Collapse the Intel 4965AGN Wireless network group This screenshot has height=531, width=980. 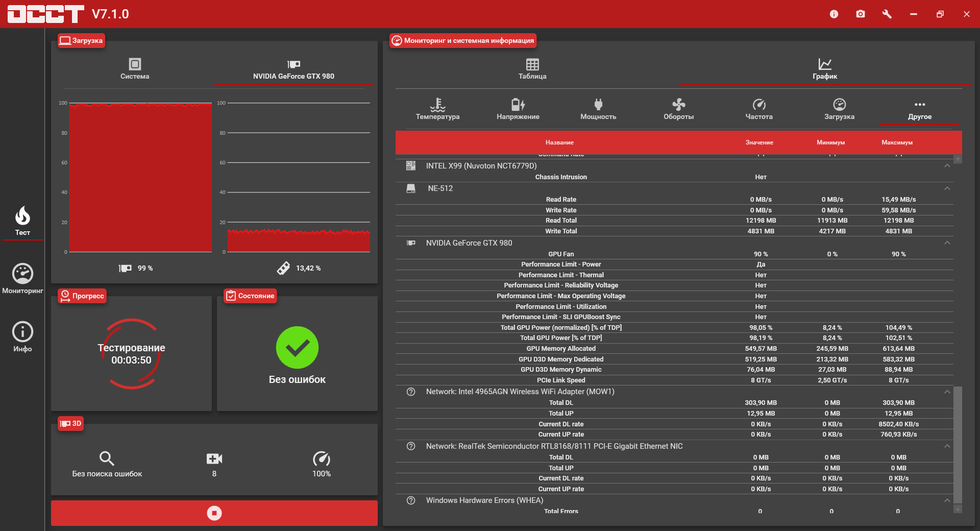(x=947, y=392)
